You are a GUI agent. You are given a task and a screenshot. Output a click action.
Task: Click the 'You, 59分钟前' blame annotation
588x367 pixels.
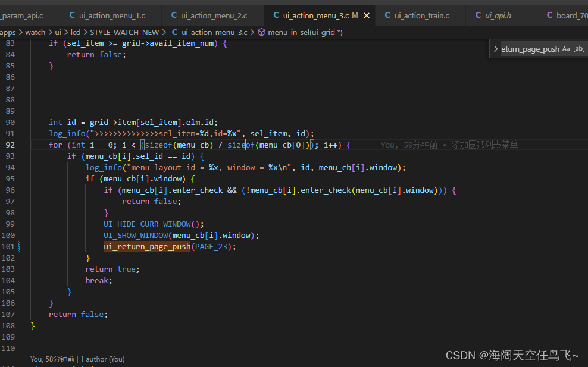409,145
